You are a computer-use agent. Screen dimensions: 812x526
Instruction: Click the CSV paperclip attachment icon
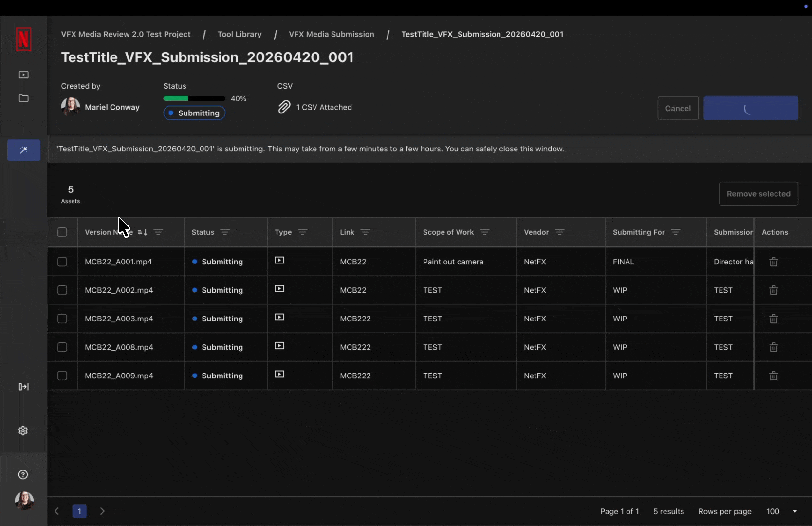point(284,107)
